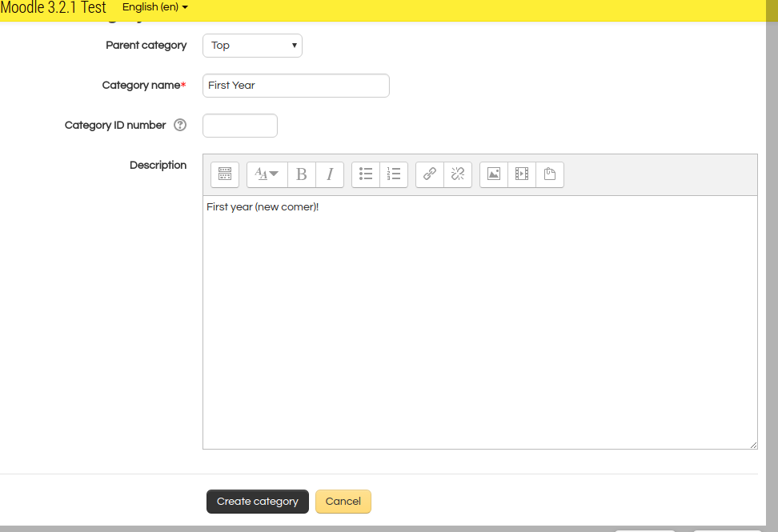Open the paragraph styles menu
The width and height of the screenshot is (778, 532).
[267, 174]
